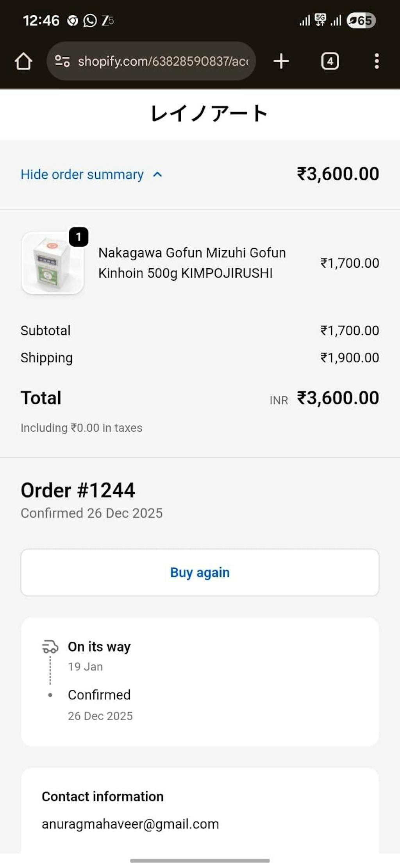Tap the delivery truck icon
Screen dimensions: 400x868
[x=50, y=647]
